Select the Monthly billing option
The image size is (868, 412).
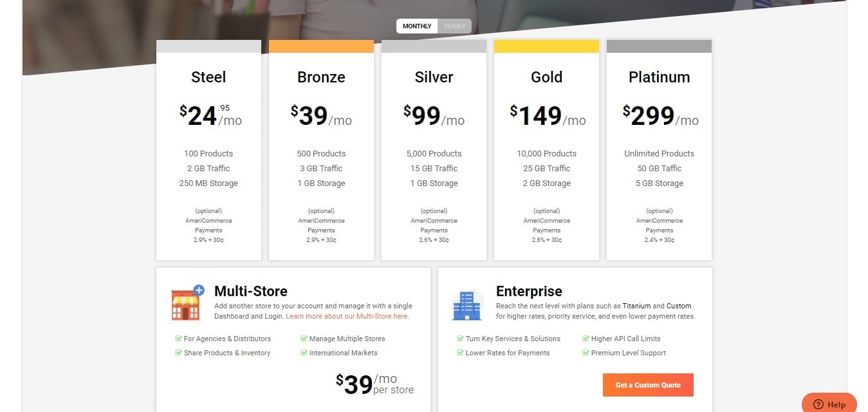point(417,26)
